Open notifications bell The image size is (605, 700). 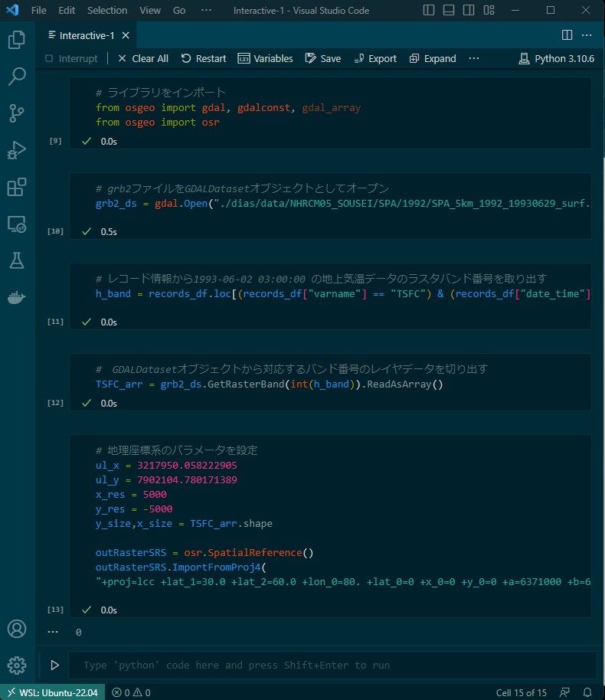click(587, 692)
